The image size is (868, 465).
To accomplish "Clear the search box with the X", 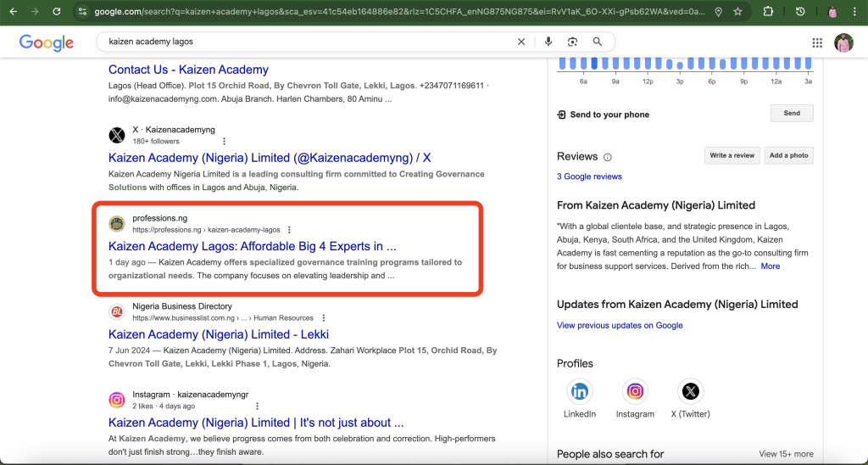I will click(x=521, y=42).
